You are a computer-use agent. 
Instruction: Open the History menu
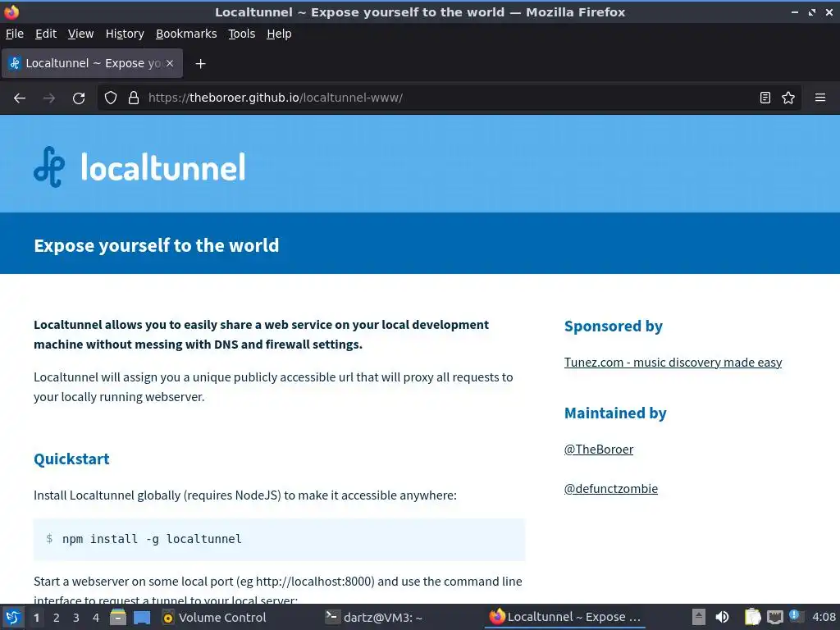pyautogui.click(x=125, y=34)
